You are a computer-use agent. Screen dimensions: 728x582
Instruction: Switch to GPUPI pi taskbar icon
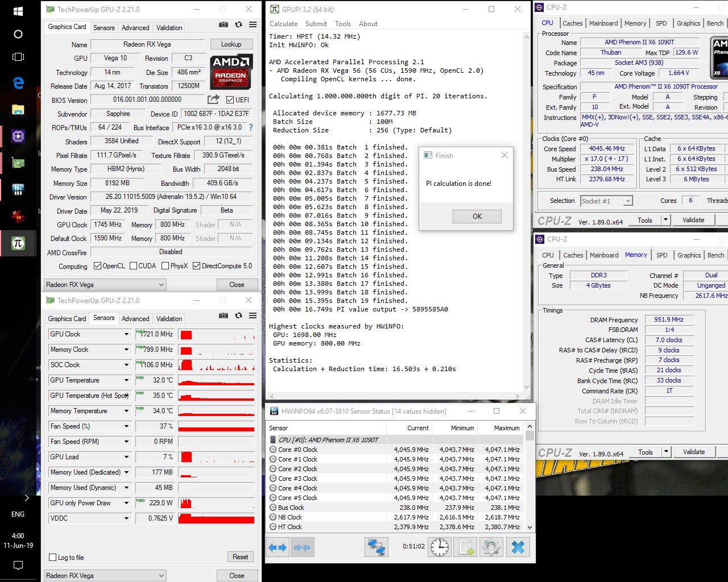(x=18, y=244)
